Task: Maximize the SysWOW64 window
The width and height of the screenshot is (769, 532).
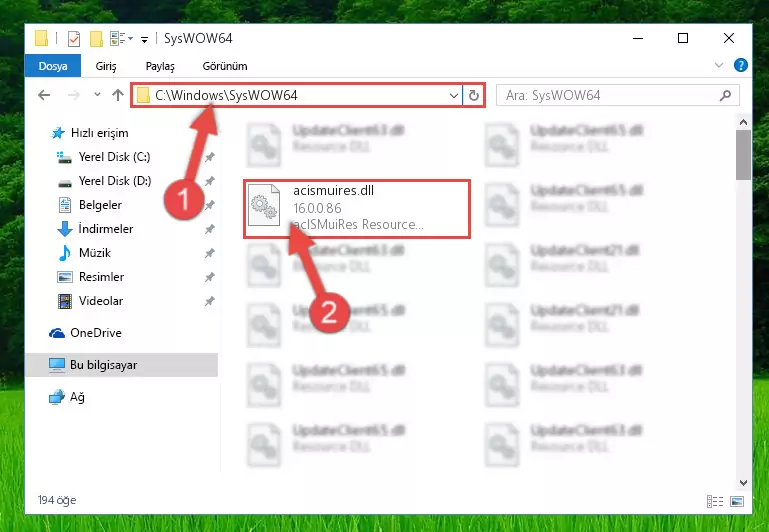Action: click(x=683, y=38)
